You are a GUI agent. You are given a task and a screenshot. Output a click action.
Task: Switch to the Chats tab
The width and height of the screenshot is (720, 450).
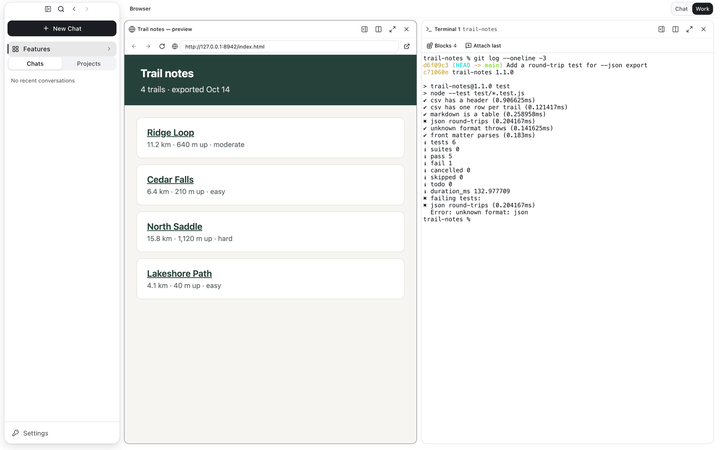pos(35,63)
